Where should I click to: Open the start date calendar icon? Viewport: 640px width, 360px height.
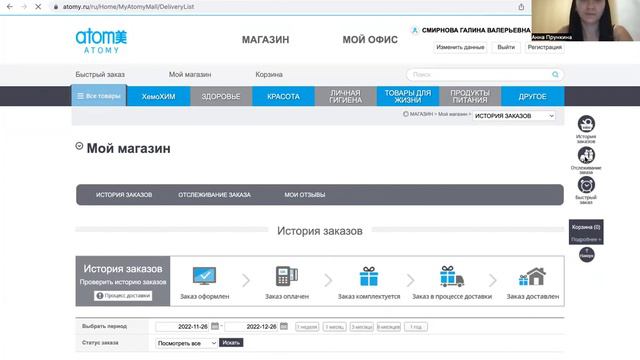[215, 326]
